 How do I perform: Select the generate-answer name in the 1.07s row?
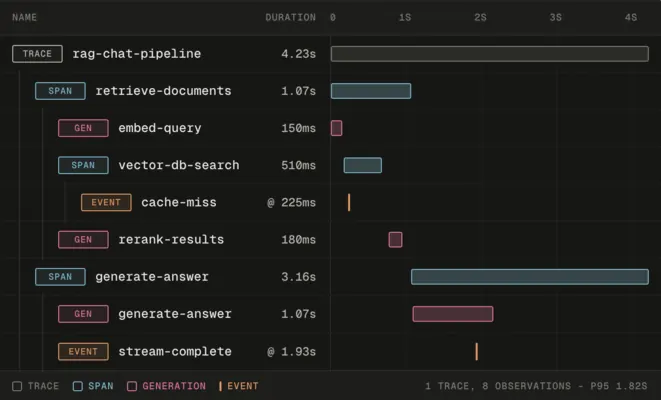[x=175, y=314]
